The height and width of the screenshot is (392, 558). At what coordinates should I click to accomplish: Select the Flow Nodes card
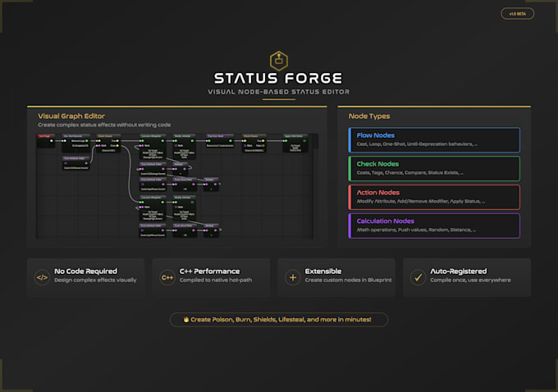(x=434, y=139)
